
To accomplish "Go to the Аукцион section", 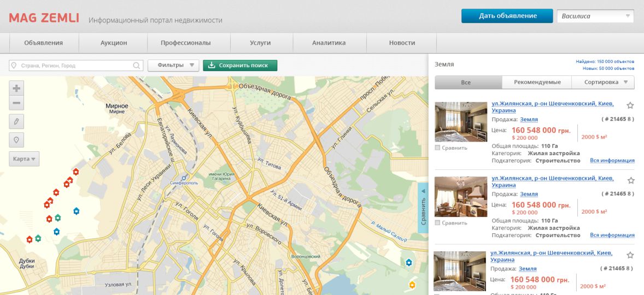I will [113, 43].
